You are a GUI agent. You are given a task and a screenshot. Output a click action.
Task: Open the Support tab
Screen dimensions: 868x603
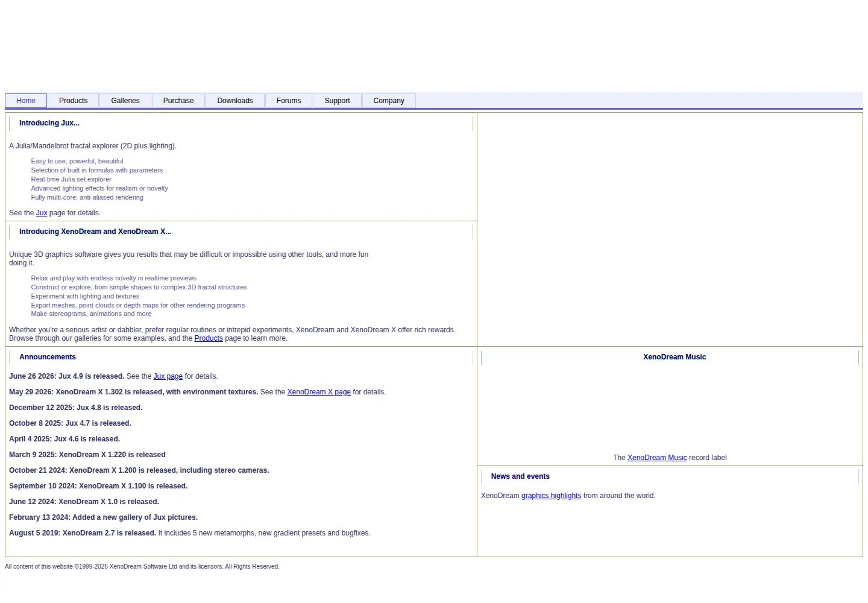337,101
